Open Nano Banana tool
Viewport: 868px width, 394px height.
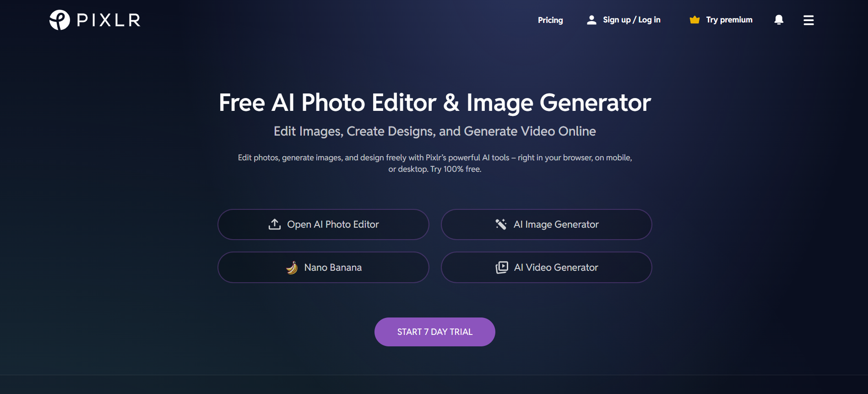[323, 268]
